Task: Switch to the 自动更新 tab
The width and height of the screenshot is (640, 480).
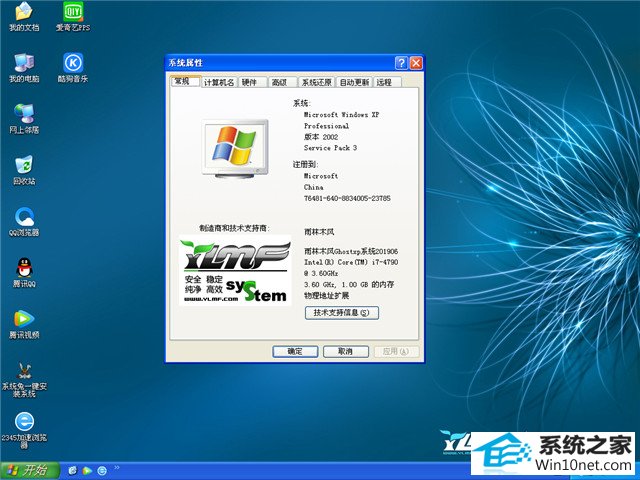Action: tap(354, 82)
